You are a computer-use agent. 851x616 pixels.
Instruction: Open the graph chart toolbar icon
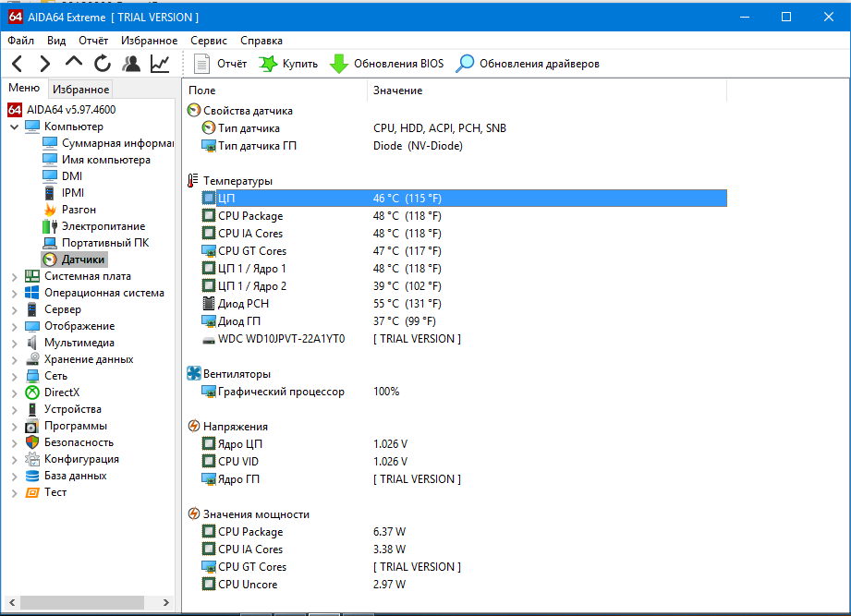coord(160,64)
